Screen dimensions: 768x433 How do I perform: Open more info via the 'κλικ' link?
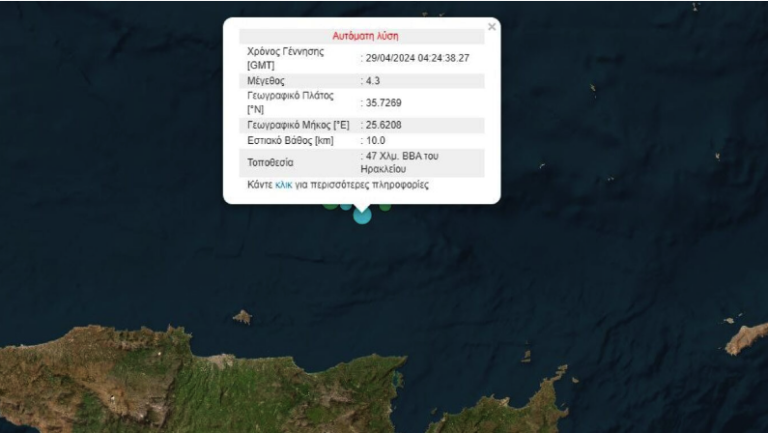click(283, 186)
